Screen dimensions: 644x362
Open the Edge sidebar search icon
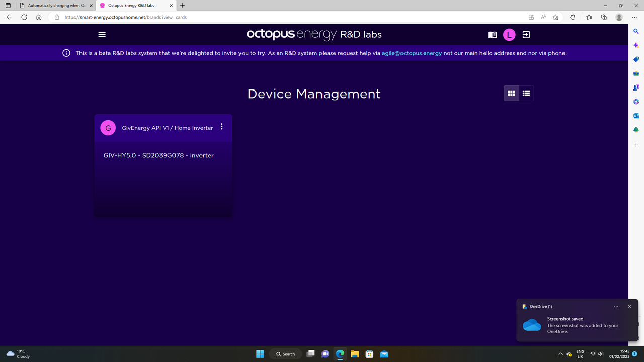point(636,31)
